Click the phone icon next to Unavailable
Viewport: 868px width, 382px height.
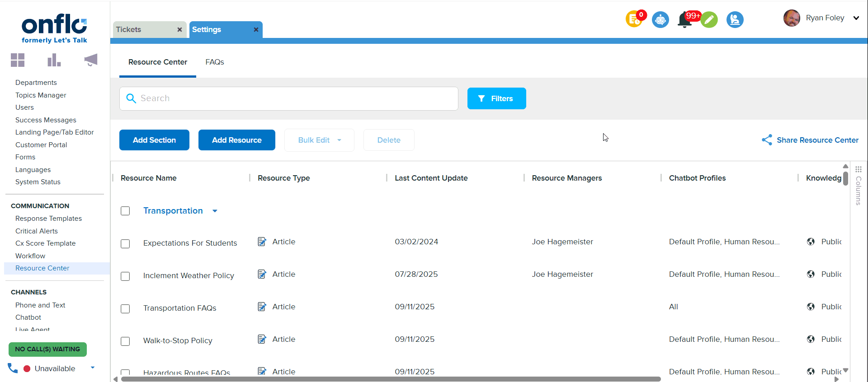pos(13,368)
